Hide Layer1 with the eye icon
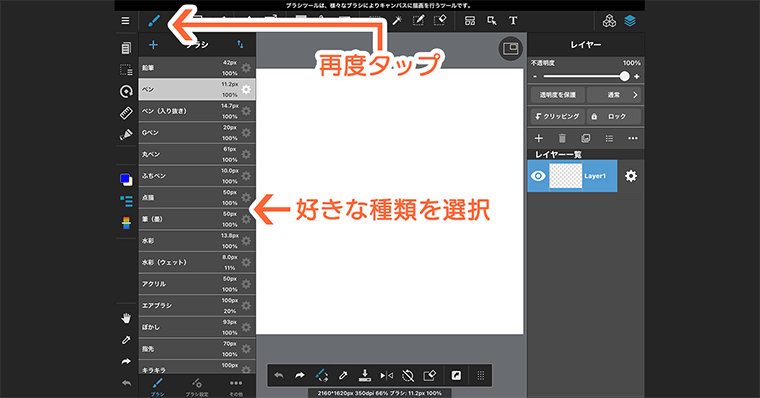The image size is (760, 398). (538, 176)
